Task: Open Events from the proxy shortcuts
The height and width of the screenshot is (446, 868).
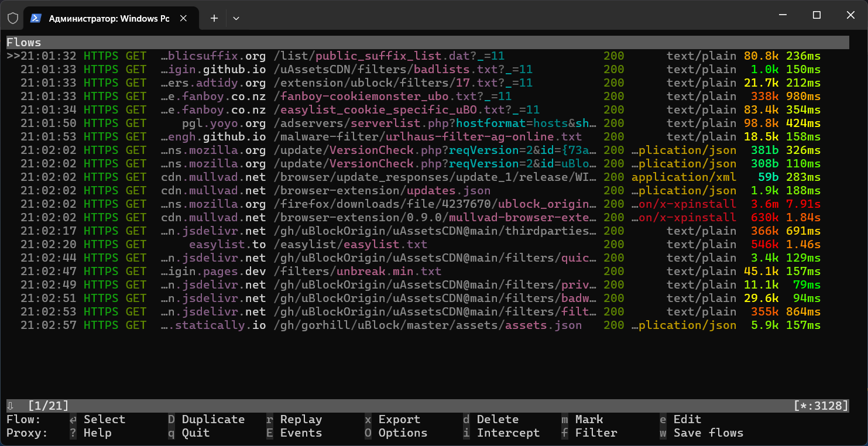Action: (301, 433)
